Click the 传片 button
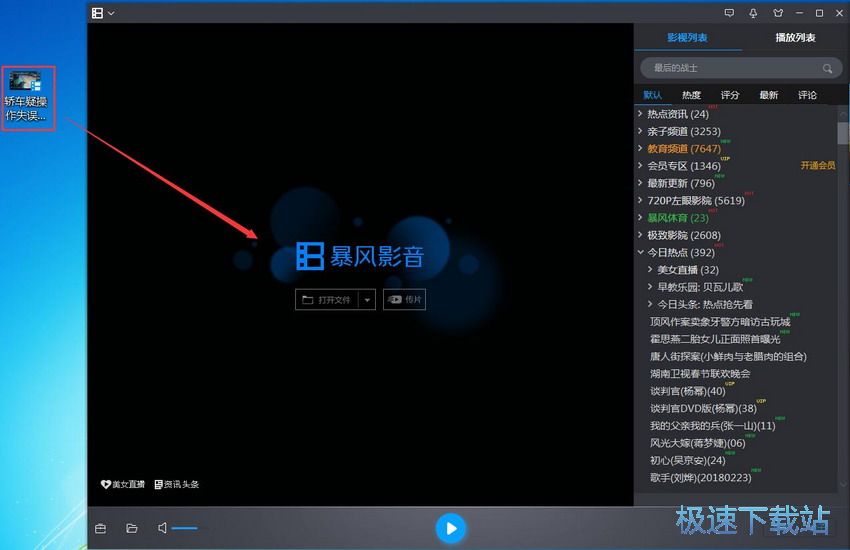This screenshot has width=850, height=550. click(x=404, y=300)
